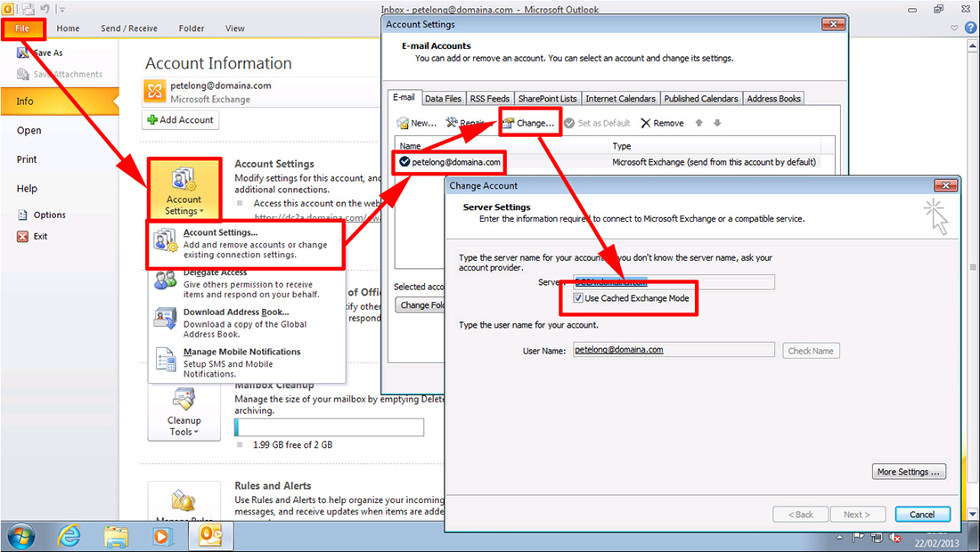Switch to the Data Files tab
This screenshot has height=552, width=980.
click(443, 99)
